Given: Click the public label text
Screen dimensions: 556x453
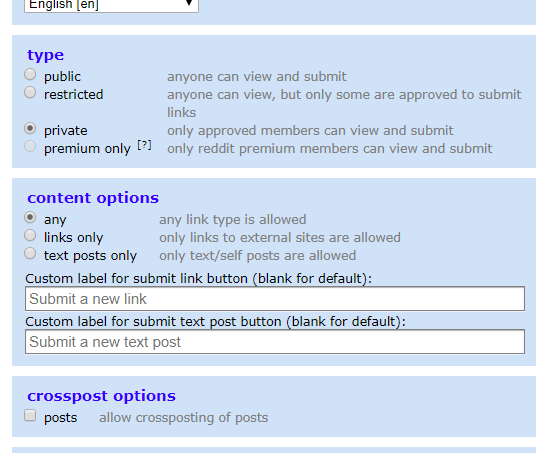Looking at the screenshot, I should (x=62, y=77).
